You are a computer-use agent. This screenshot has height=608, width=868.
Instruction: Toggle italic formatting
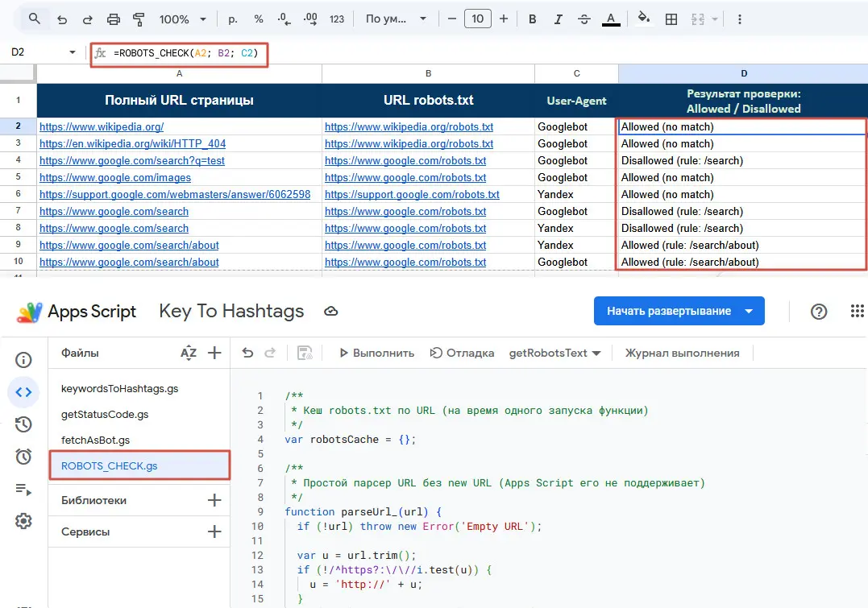point(558,18)
